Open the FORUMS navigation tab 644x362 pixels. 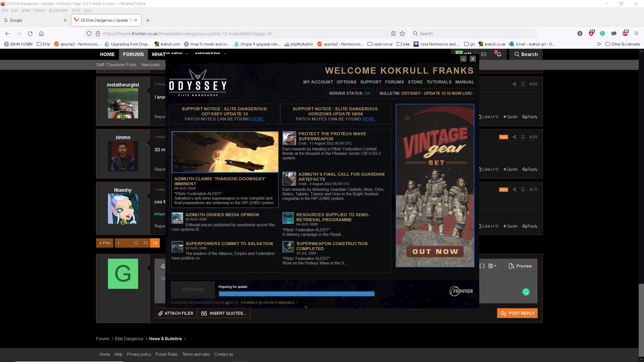(133, 54)
